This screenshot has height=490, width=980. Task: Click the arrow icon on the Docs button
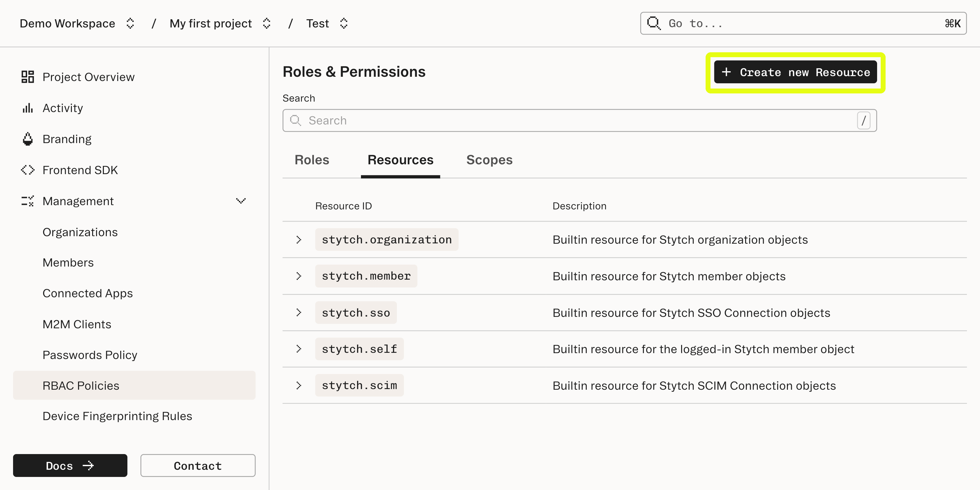[x=88, y=465]
